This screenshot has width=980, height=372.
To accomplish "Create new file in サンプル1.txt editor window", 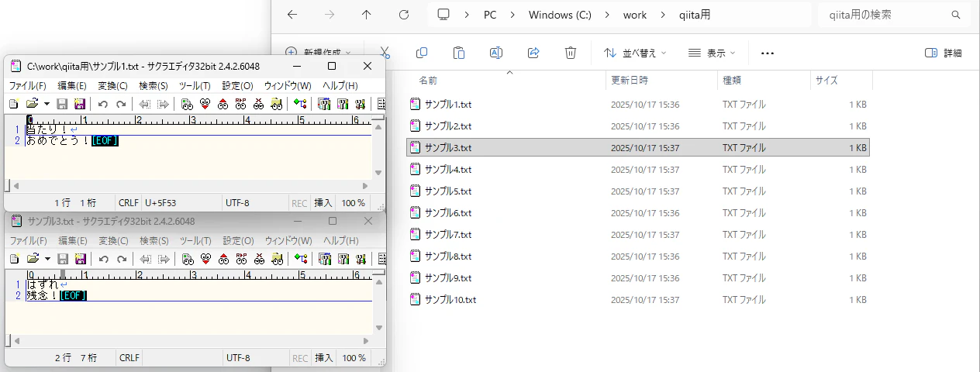I will 13,104.
